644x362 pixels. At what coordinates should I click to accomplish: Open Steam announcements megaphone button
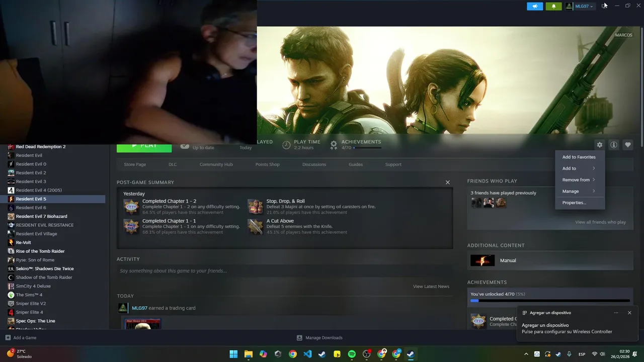[x=535, y=6]
